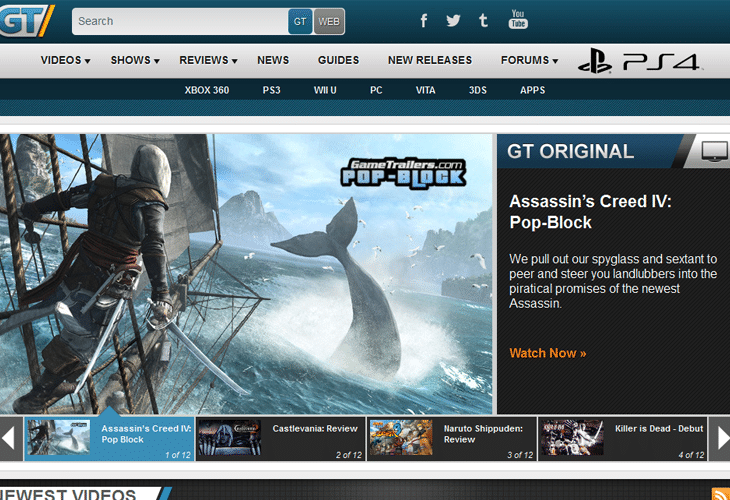Select the Wii U platform tab
The image size is (730, 500).
(325, 90)
